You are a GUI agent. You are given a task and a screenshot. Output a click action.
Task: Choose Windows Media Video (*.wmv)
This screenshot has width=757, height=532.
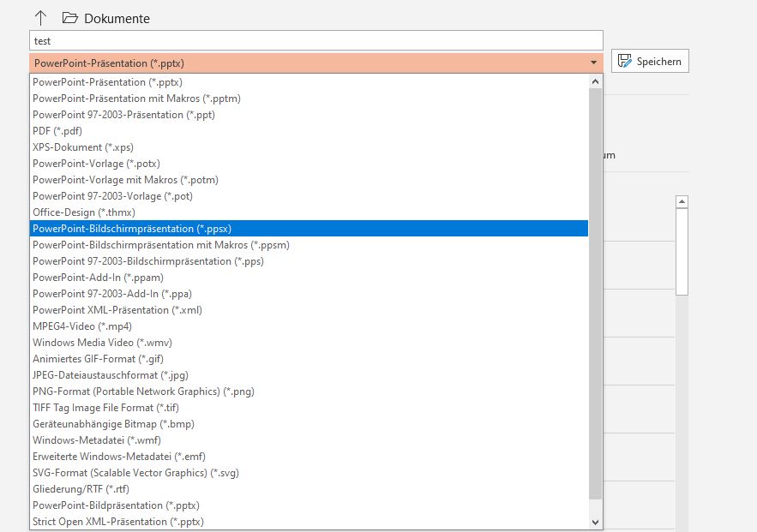point(309,343)
